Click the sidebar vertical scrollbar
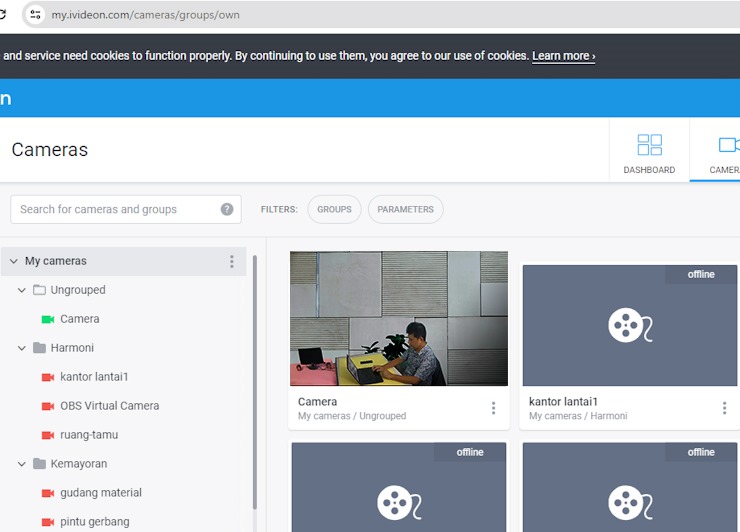This screenshot has height=532, width=740. 255,382
